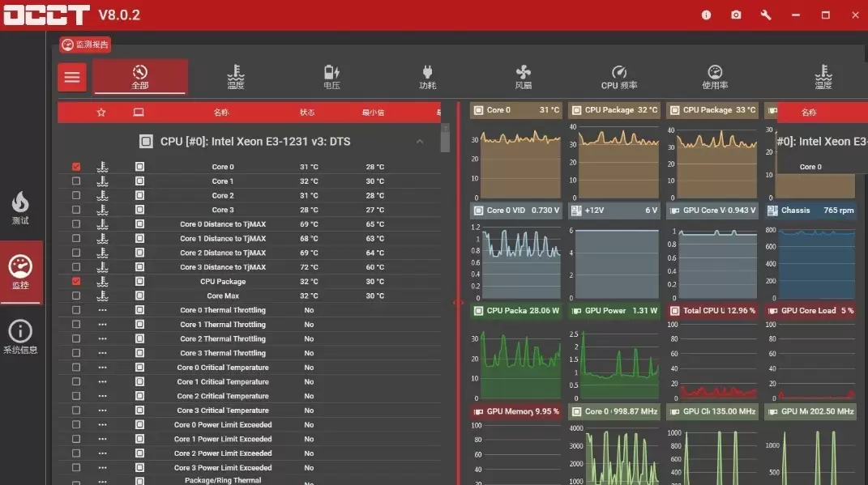
Task: Click the +12V graph header icon
Action: point(576,211)
